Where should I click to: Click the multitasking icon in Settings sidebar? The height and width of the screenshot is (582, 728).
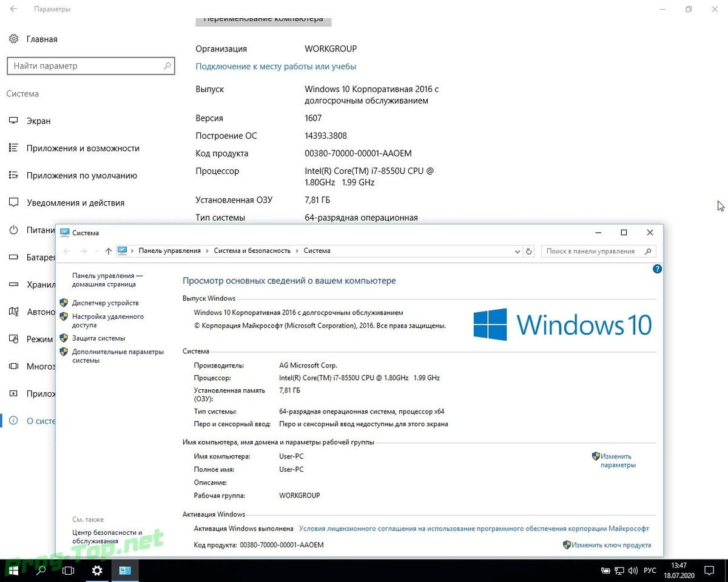coord(13,366)
